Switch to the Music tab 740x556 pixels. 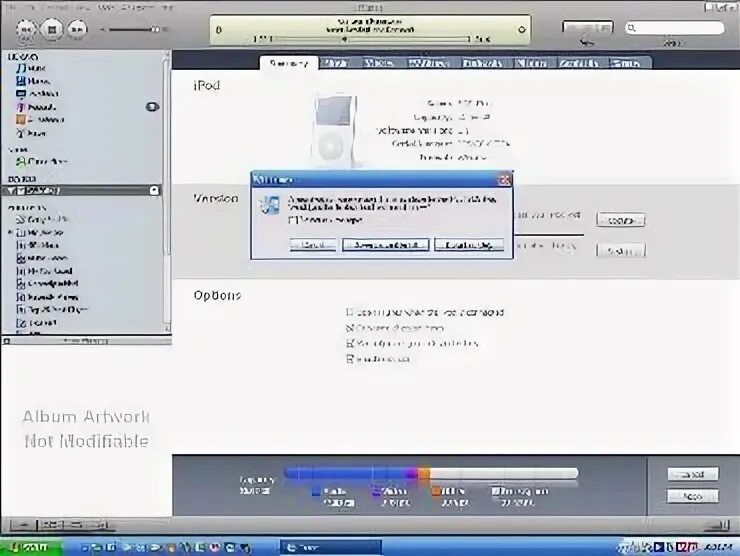click(x=335, y=63)
